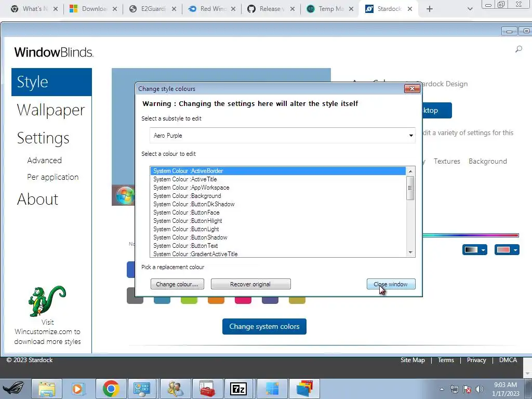Screen dimensions: 532x399
Task: Click the green gecko Wincustomize mascot
Action: click(x=47, y=301)
